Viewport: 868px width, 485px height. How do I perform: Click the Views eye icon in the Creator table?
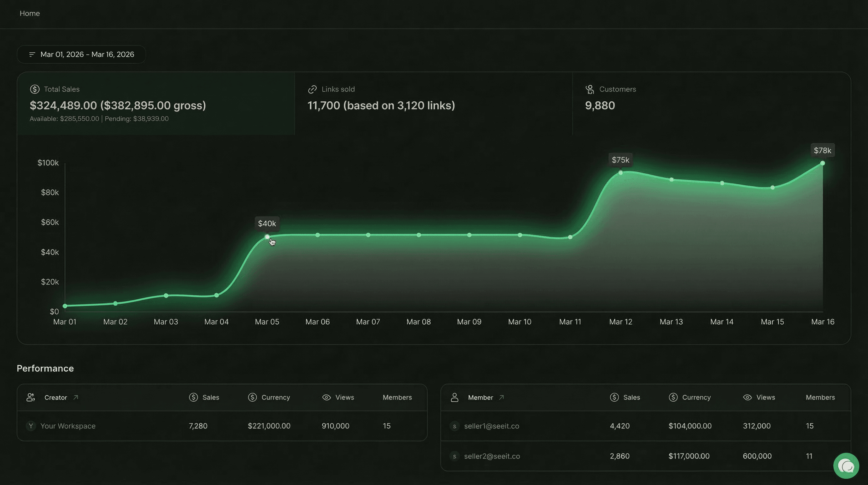tap(326, 397)
